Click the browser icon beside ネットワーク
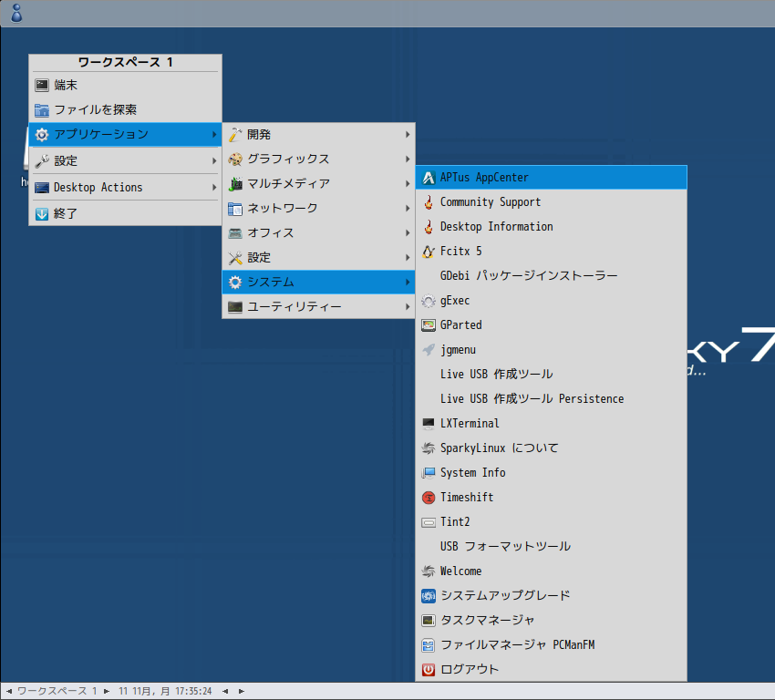The width and height of the screenshot is (775, 700). (x=235, y=209)
